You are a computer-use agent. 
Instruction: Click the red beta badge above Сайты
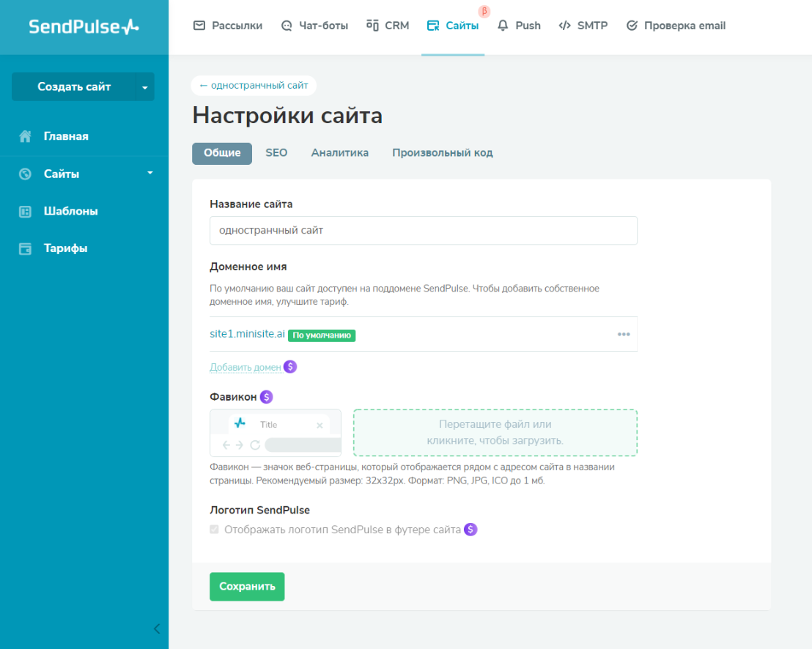tap(484, 11)
